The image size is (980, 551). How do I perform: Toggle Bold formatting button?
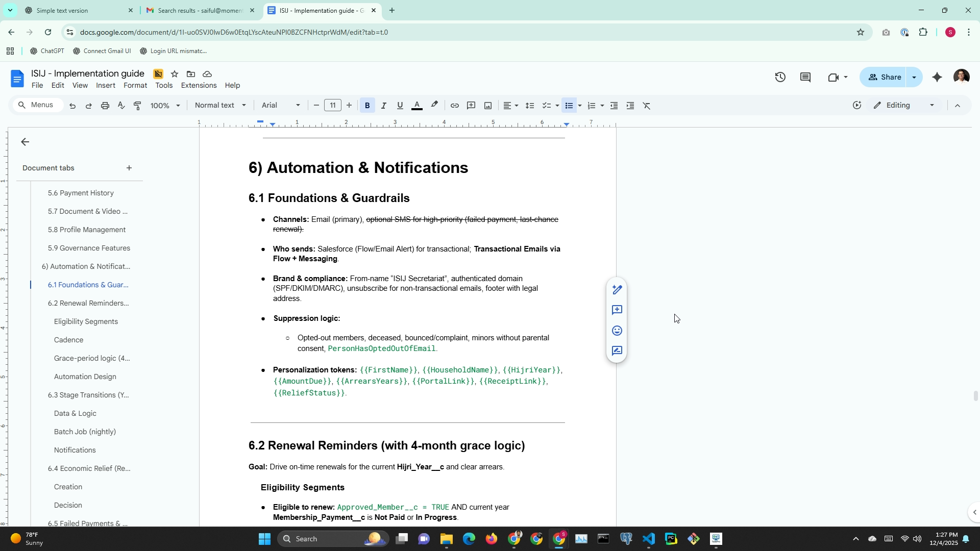point(367,106)
